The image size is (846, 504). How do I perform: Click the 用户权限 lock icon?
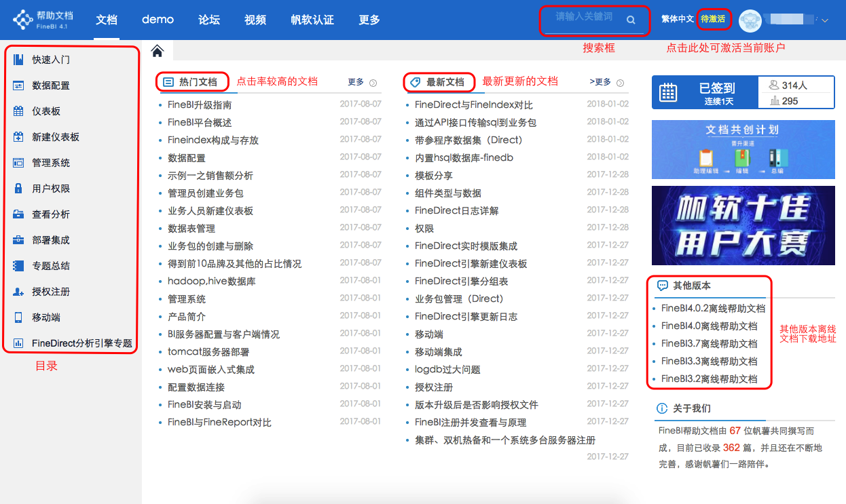point(18,189)
